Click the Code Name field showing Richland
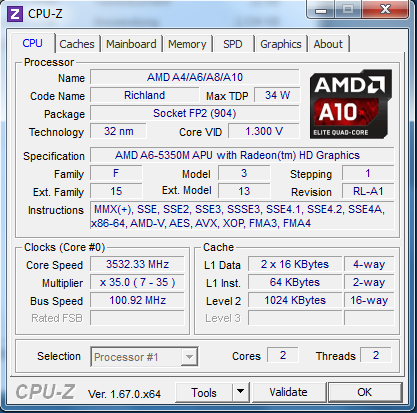 [145, 95]
